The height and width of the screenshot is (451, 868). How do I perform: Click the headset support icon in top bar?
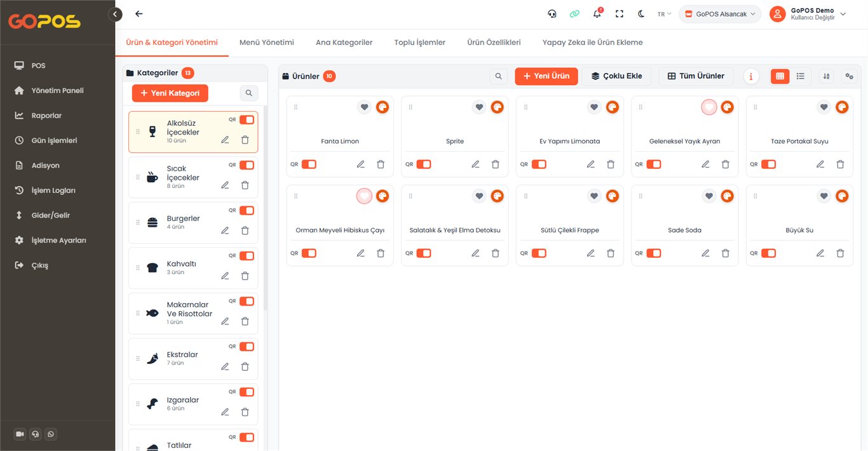pos(552,14)
